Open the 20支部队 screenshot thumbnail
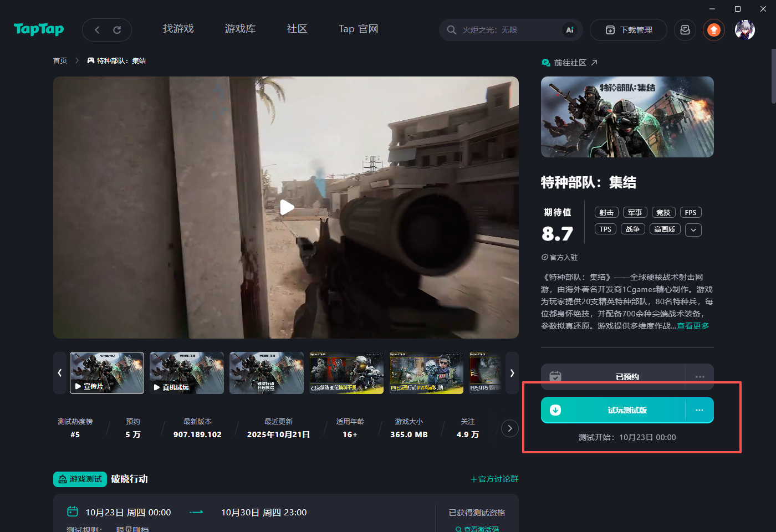The height and width of the screenshot is (532, 776). pyautogui.click(x=346, y=373)
